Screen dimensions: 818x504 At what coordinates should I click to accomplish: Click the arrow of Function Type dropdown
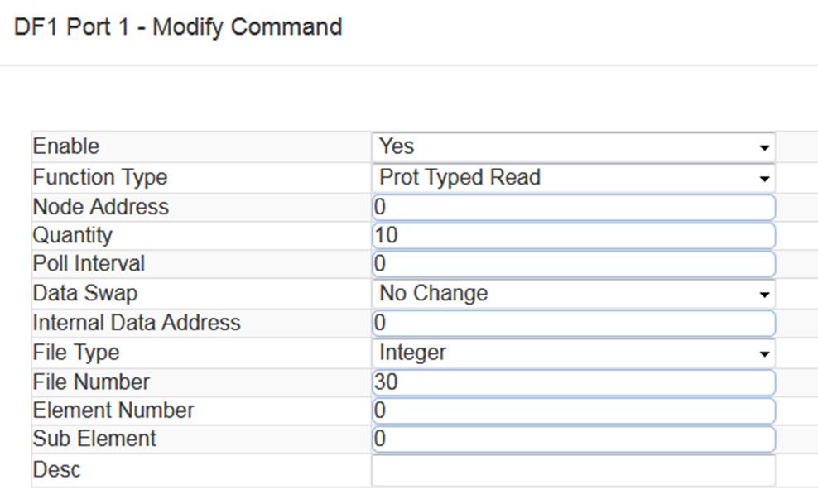(x=764, y=179)
